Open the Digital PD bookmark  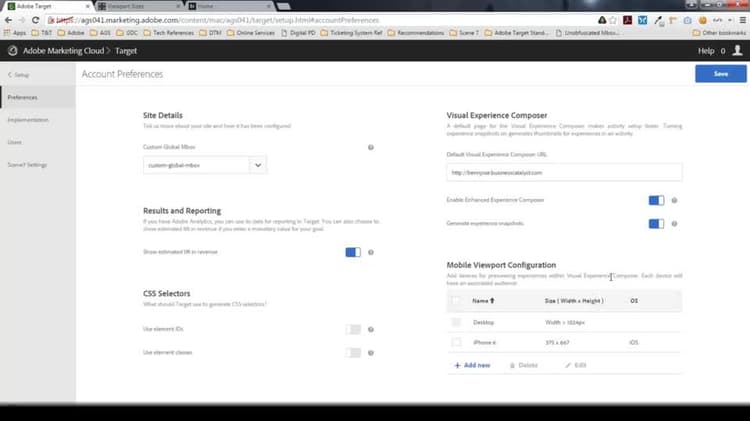click(x=298, y=33)
